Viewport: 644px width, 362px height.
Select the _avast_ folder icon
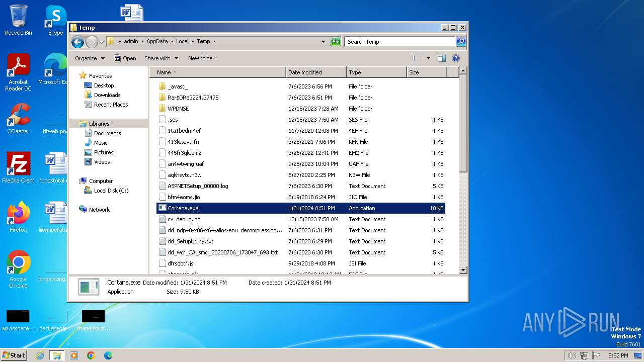[162, 86]
